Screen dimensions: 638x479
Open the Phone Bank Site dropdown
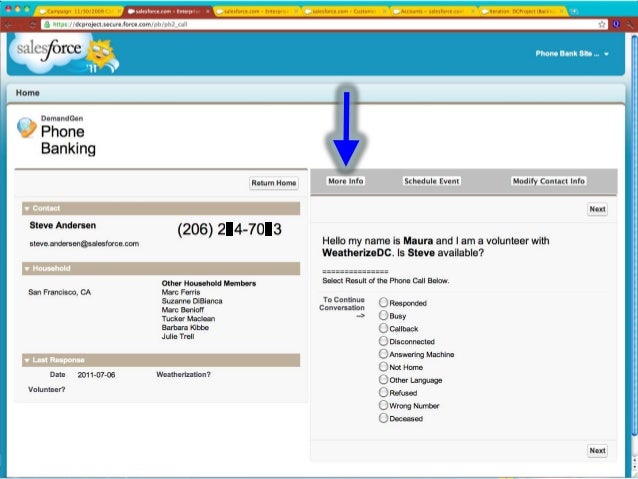572,54
